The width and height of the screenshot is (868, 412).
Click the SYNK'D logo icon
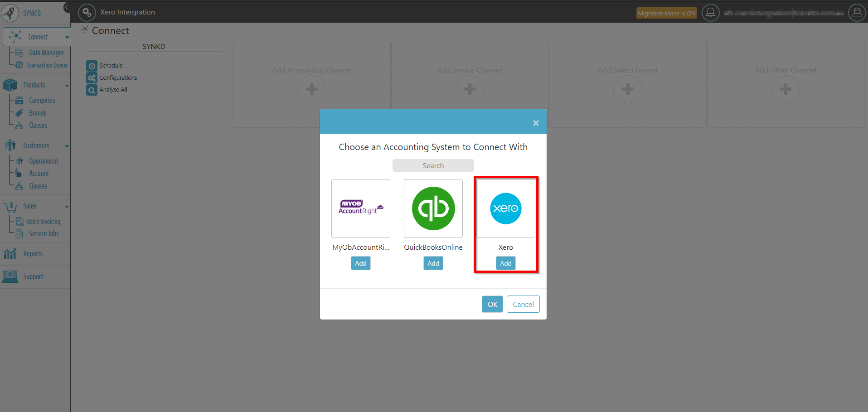tap(10, 13)
